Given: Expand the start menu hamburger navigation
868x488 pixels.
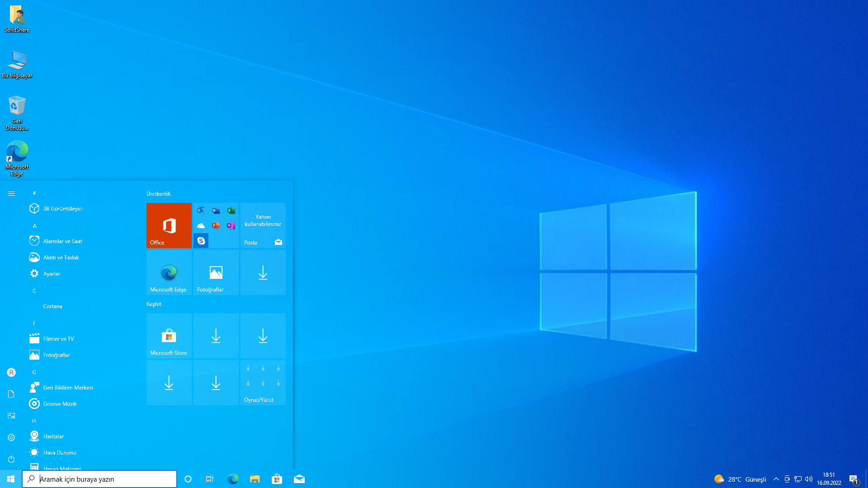Looking at the screenshot, I should tap(11, 193).
